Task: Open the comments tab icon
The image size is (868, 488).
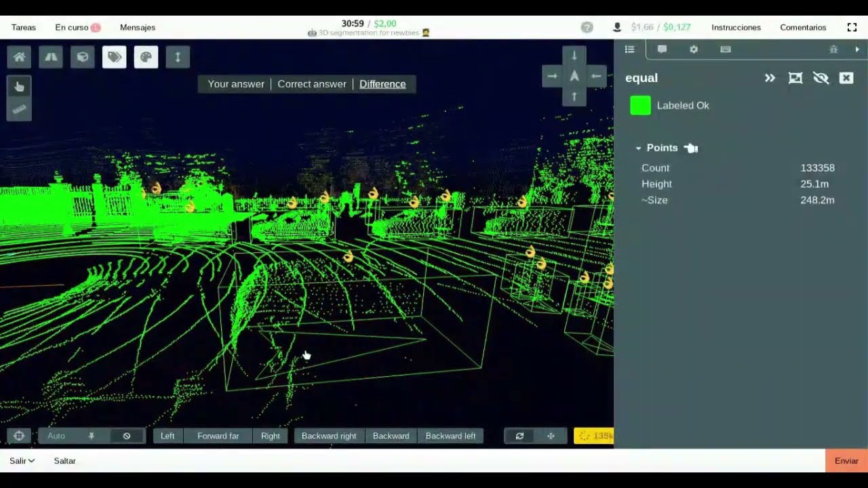Action: pyautogui.click(x=662, y=49)
